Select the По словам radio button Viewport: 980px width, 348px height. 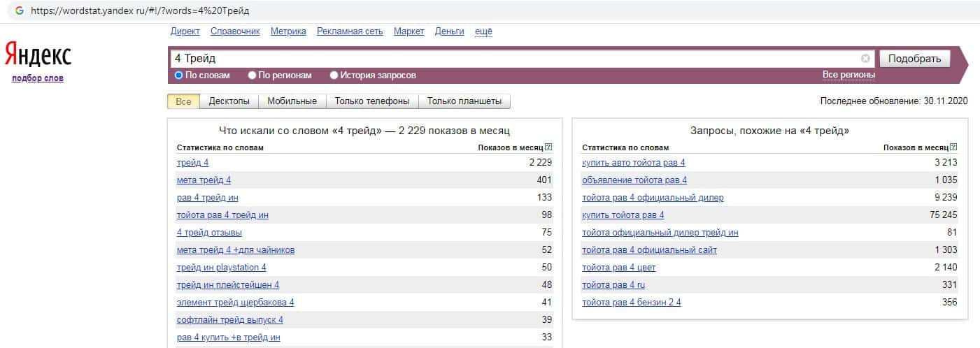[179, 75]
